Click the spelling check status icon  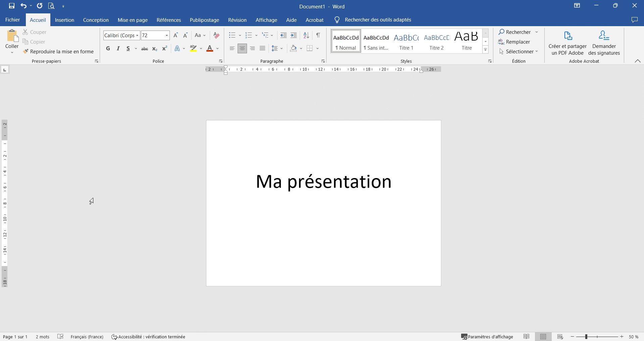[60, 337]
